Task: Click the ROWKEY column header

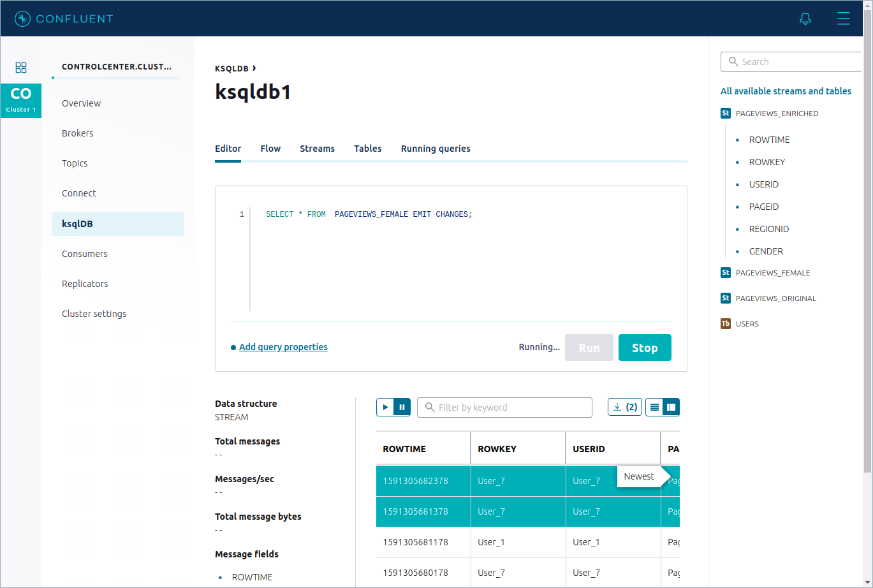Action: click(x=518, y=449)
